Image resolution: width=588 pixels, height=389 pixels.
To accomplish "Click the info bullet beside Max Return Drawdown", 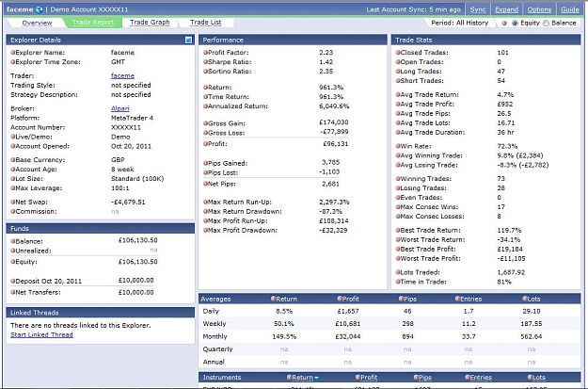I will [205, 211].
